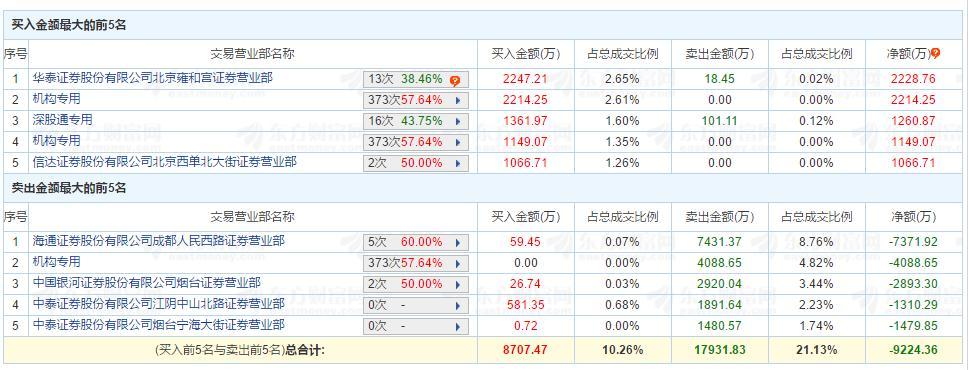This screenshot has width=968, height=370.
Task: Click orange help icon next to 38.46%
Action: (455, 80)
